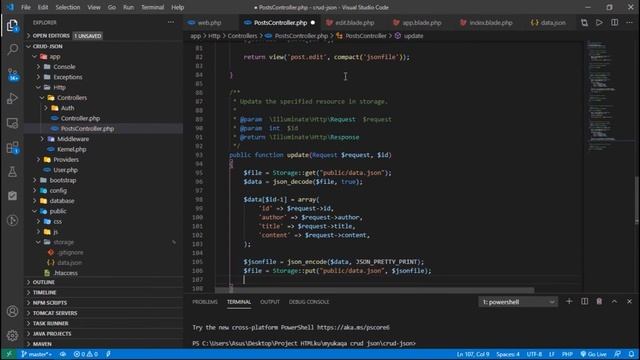This screenshot has width=640, height=360.
Task: Switch to the web.php tab
Action: click(209, 23)
